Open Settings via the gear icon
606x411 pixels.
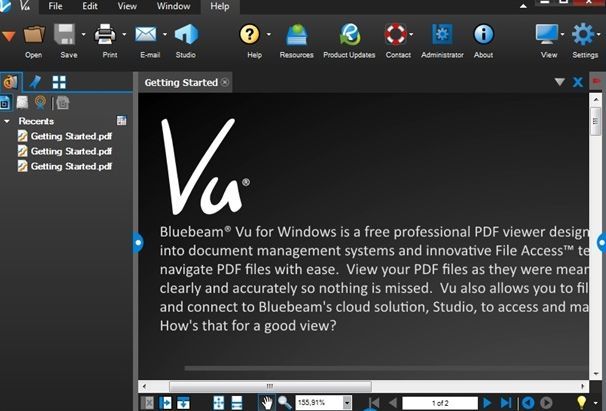click(583, 34)
